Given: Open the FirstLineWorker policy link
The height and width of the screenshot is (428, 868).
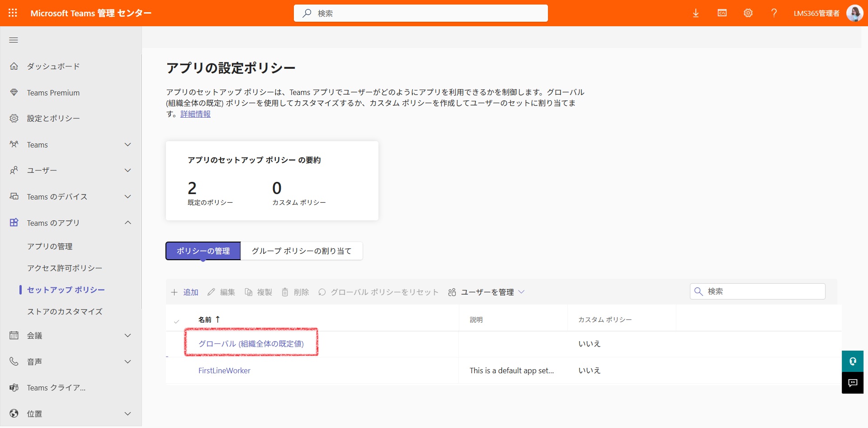Looking at the screenshot, I should coord(224,371).
